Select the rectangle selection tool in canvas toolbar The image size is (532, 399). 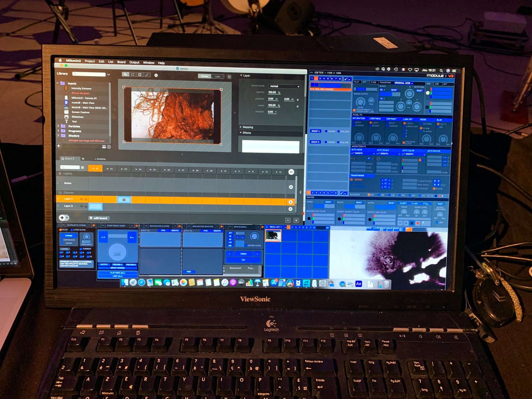coord(133,75)
